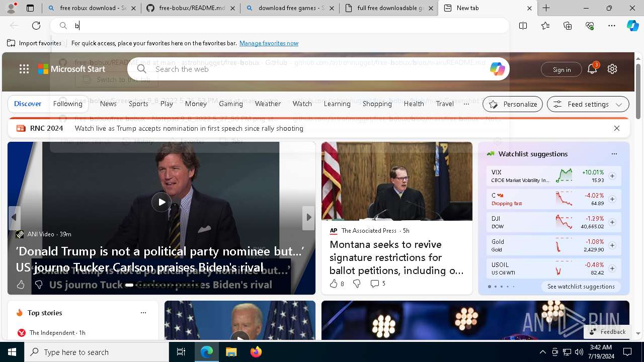Screen dimensions: 644x362
Task: Select first watchlist pagination dot
Action: (x=489, y=287)
